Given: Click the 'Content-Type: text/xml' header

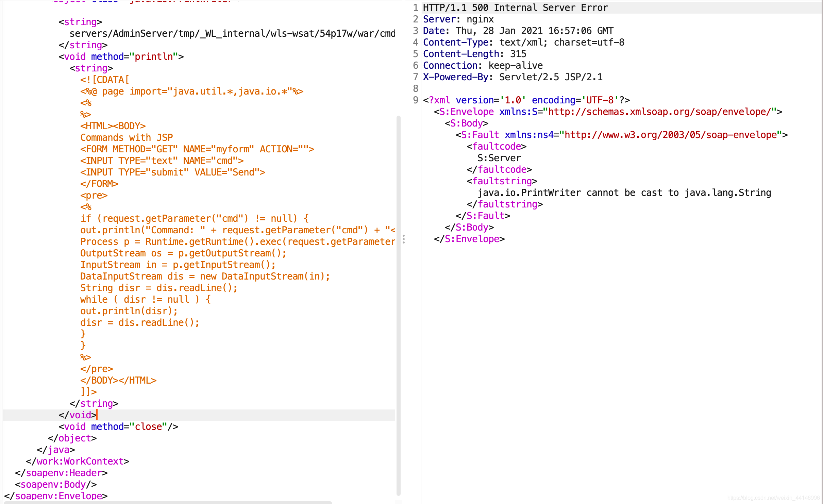Looking at the screenshot, I should (x=523, y=42).
